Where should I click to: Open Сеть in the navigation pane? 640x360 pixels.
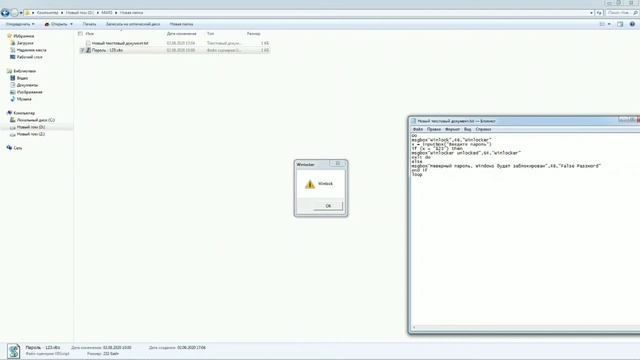pyautogui.click(x=18, y=148)
